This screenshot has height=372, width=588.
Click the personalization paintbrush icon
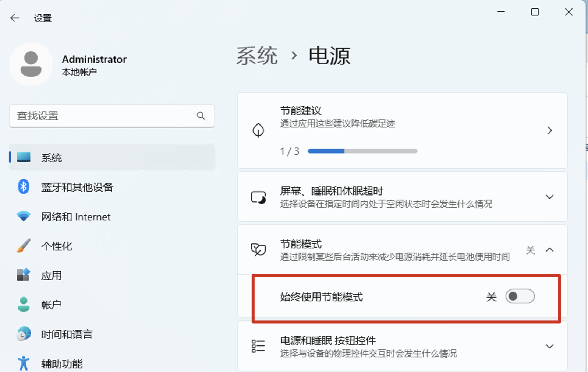point(24,246)
